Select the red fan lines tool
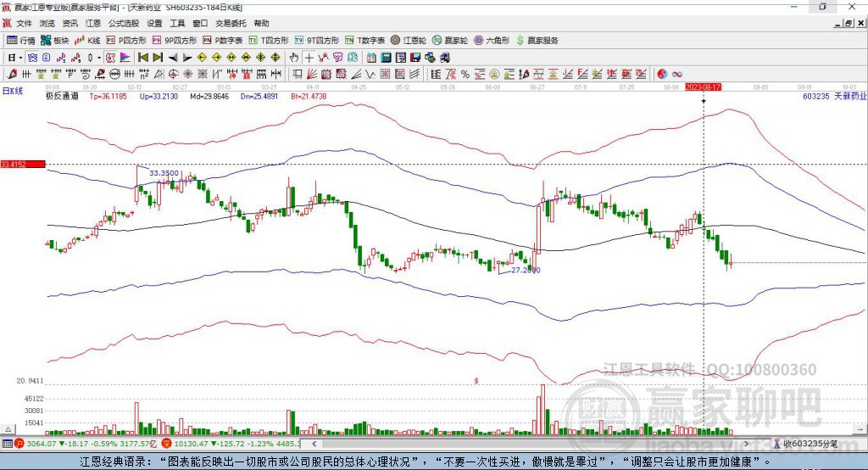868x470 pixels. 312,75
